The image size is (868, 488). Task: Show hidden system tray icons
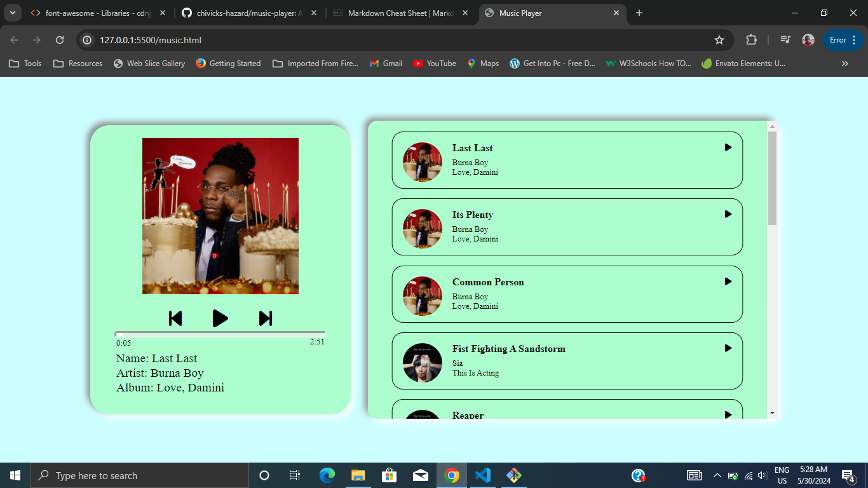[717, 475]
